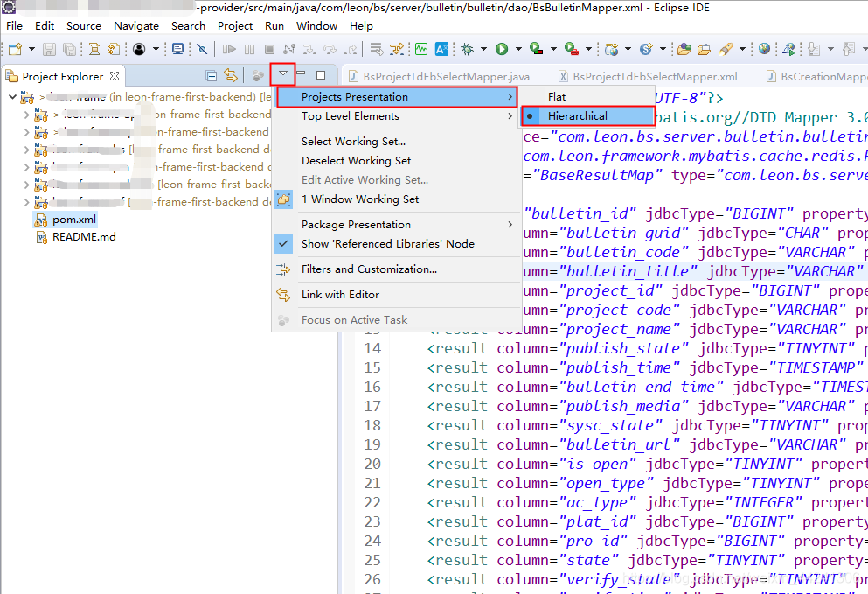Select the Hierarchical presentation option
This screenshot has width=868, height=594.
[588, 115]
